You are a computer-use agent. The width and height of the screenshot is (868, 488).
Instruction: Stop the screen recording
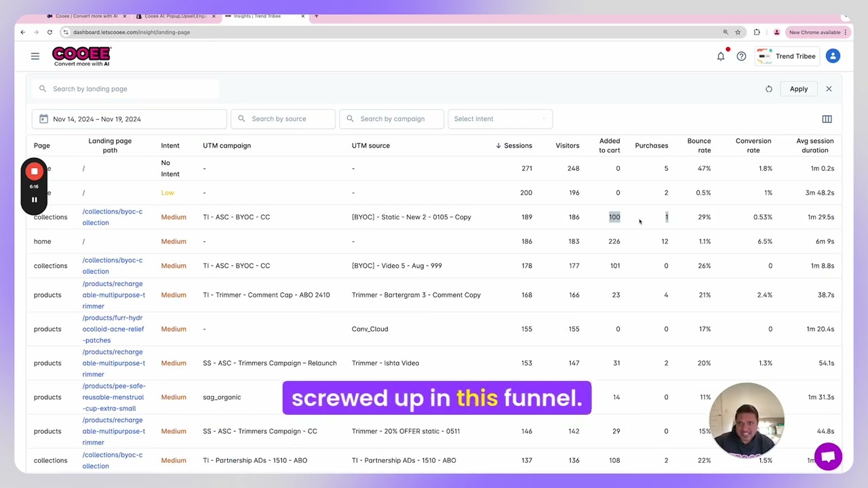pyautogui.click(x=34, y=171)
